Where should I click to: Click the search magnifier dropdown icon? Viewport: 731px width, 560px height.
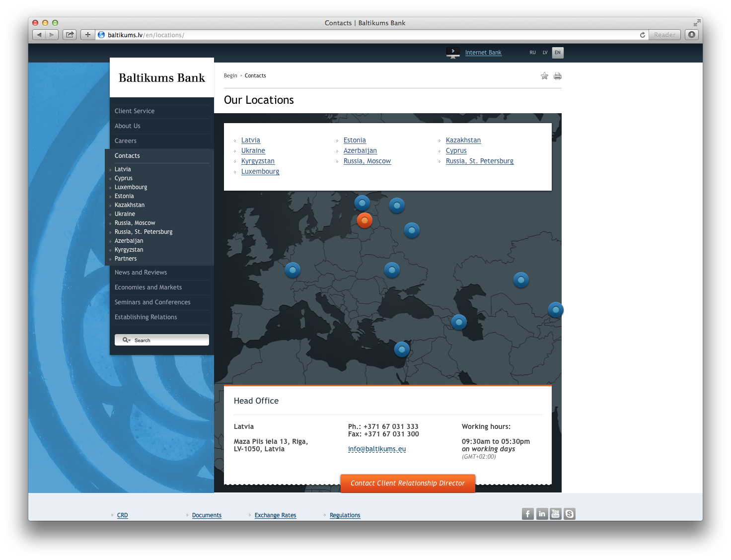point(127,340)
